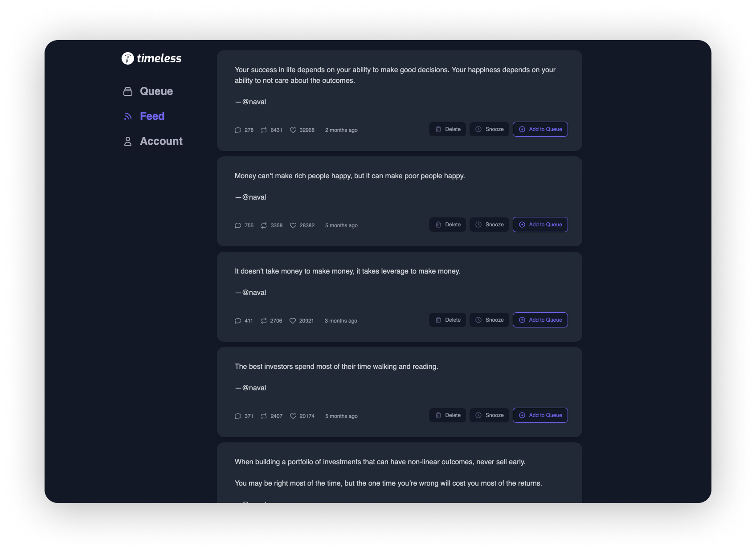
Task: Click the heart icon showing 28382 likes
Action: pyautogui.click(x=293, y=225)
